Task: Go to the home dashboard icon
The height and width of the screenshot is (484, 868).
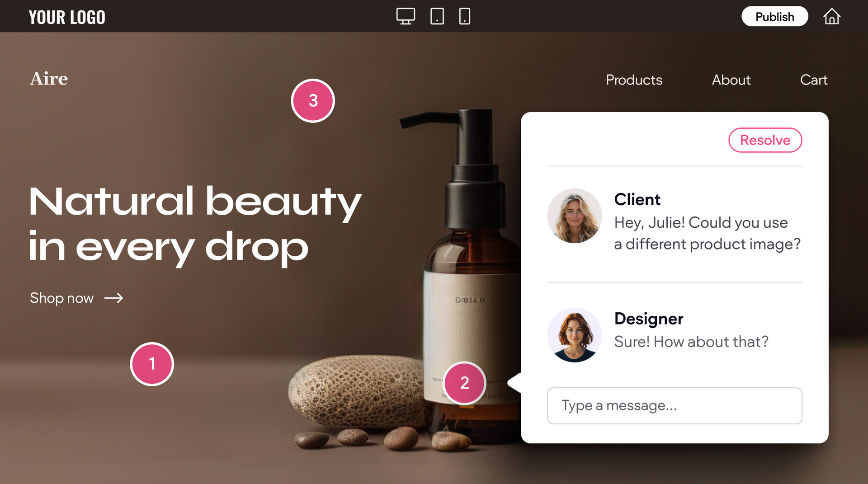Action: [x=831, y=17]
